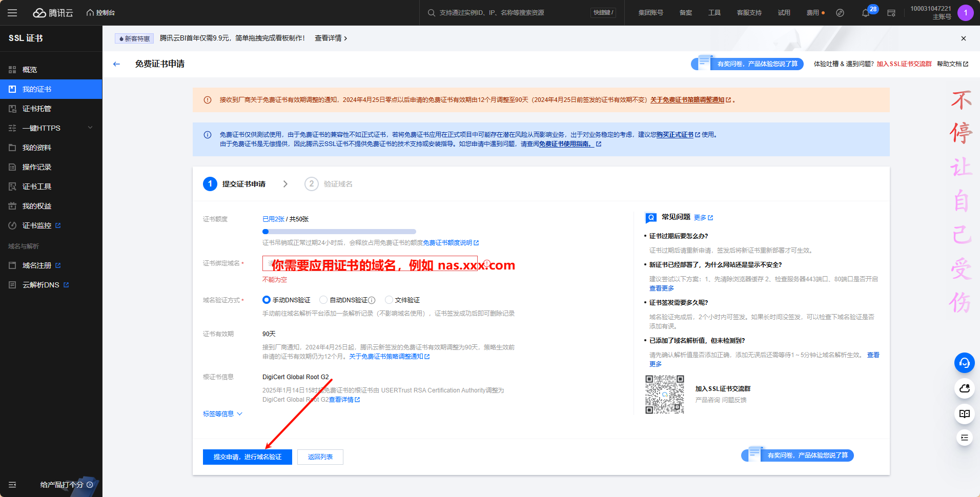Open the 购买正式证书 link
The image size is (980, 497).
click(x=676, y=134)
